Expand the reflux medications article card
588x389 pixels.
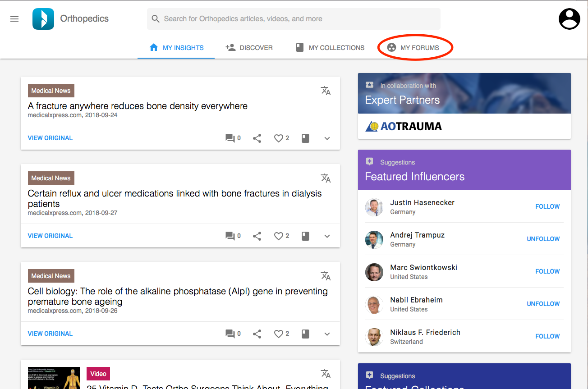click(x=327, y=236)
